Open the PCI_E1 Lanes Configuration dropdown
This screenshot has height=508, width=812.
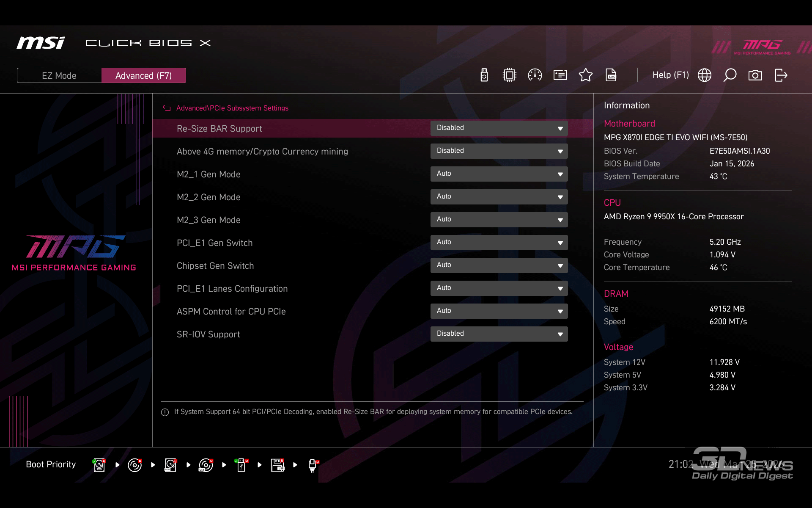pos(499,288)
